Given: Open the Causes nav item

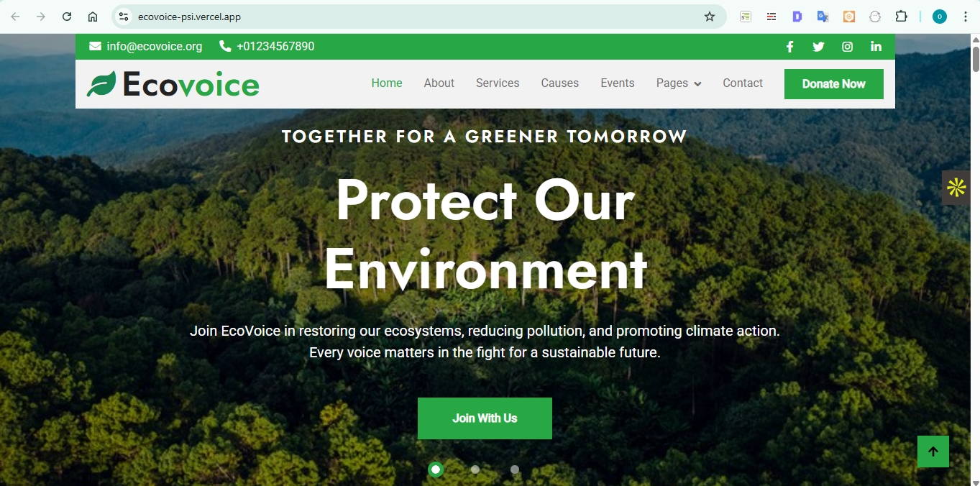Looking at the screenshot, I should 560,83.
